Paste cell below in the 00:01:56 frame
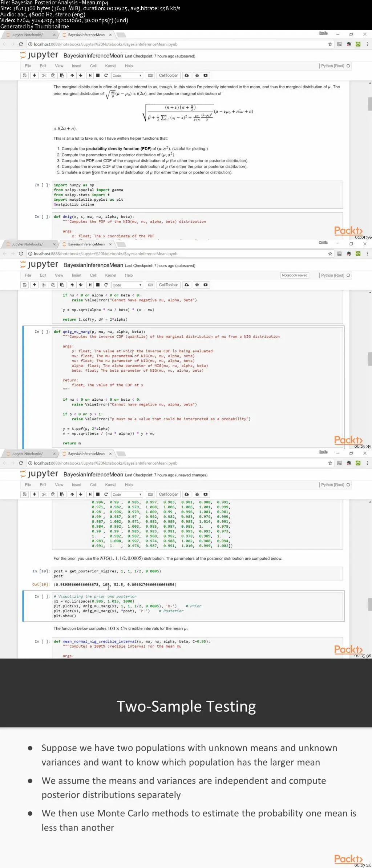The height and width of the screenshot is (868, 372). pos(62,76)
